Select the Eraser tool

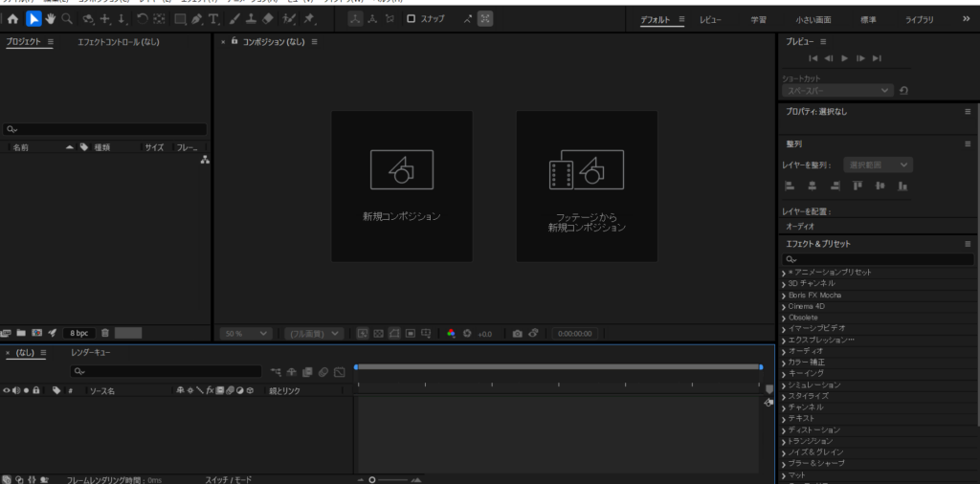(x=267, y=18)
